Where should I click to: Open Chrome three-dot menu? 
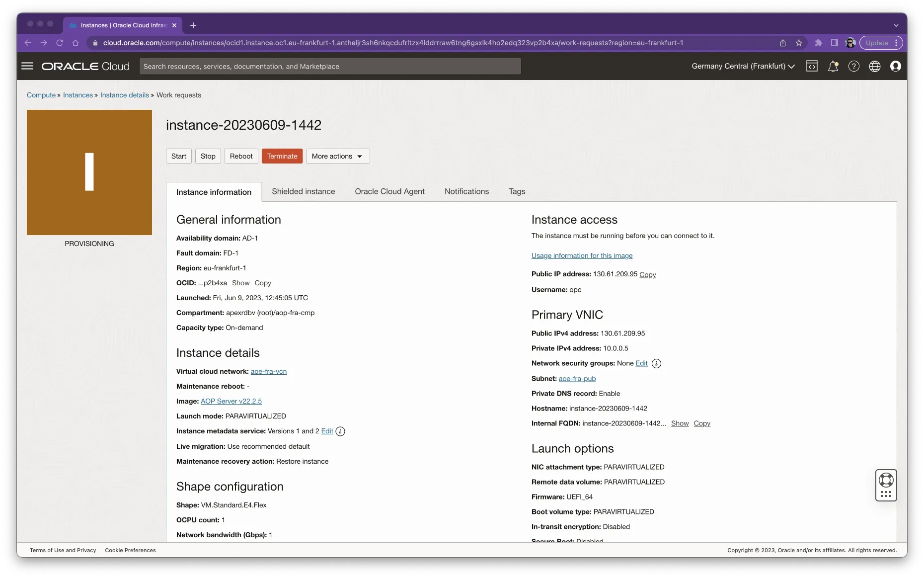[x=896, y=43]
